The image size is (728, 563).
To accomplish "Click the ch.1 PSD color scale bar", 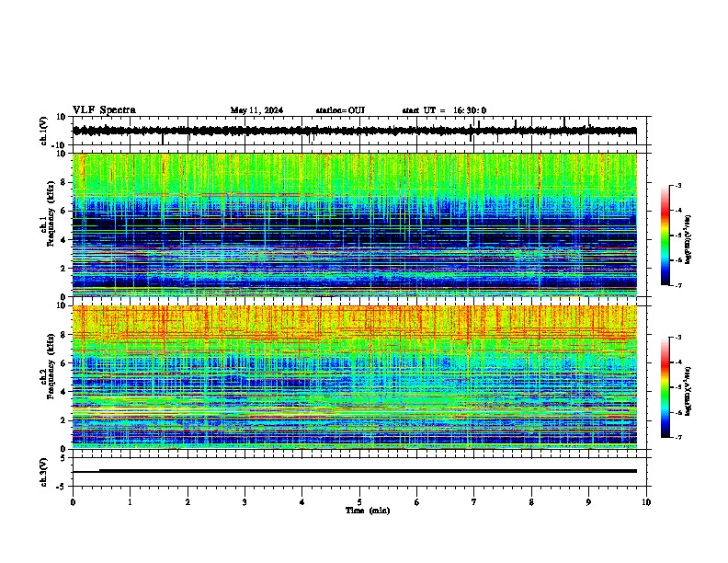I will (x=665, y=236).
